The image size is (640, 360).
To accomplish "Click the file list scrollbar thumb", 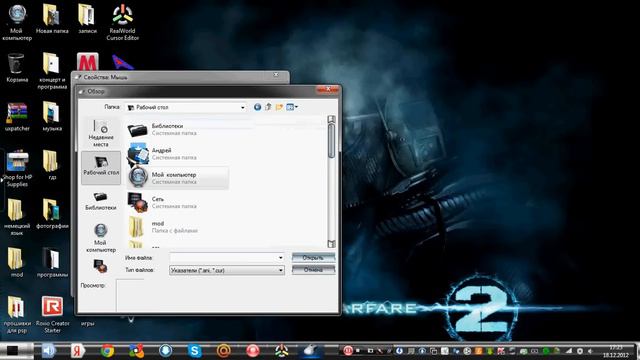I will click(331, 141).
